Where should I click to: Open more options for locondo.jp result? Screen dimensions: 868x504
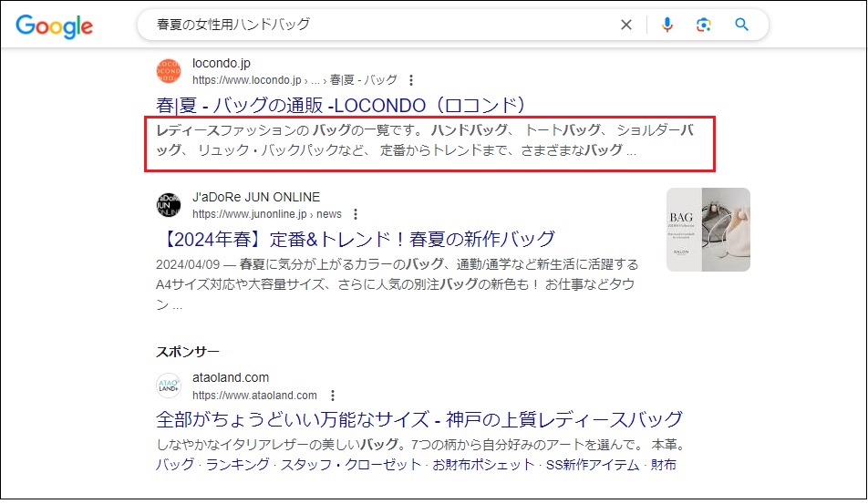pyautogui.click(x=410, y=80)
